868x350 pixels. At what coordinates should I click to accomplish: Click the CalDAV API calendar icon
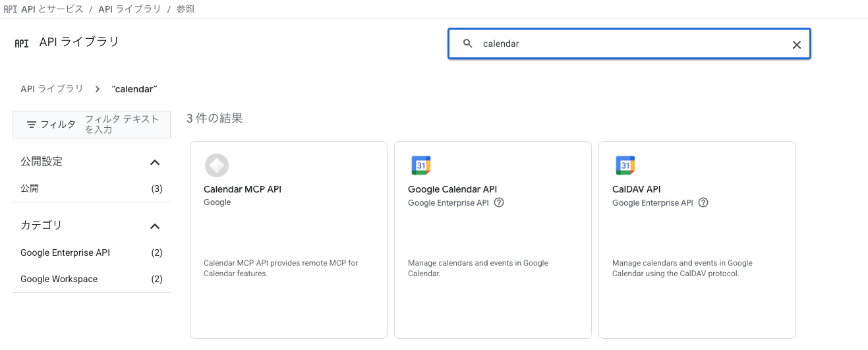tap(625, 165)
